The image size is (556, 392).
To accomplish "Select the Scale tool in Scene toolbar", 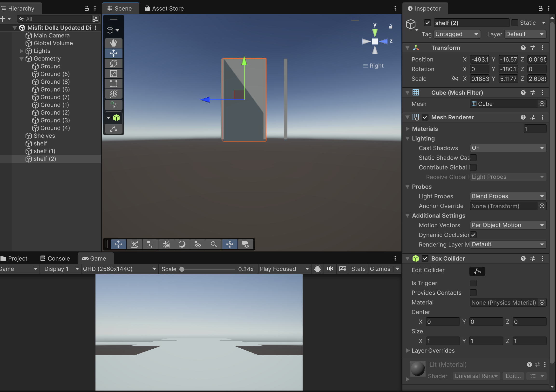I will pyautogui.click(x=113, y=74).
